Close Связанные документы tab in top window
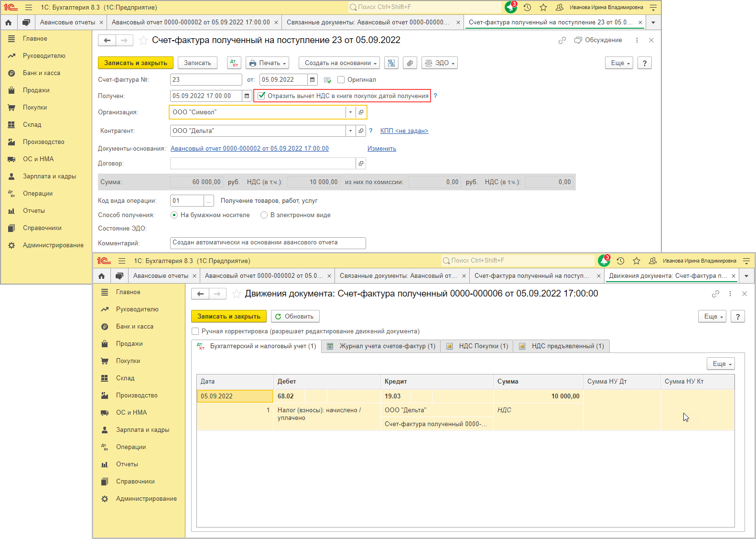Viewport: 756px width, 539px height. (x=458, y=22)
